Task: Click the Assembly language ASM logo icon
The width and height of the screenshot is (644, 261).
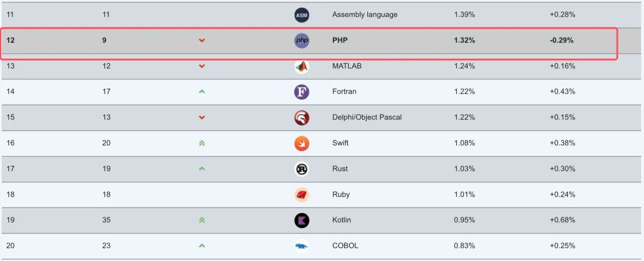Action: pos(302,15)
